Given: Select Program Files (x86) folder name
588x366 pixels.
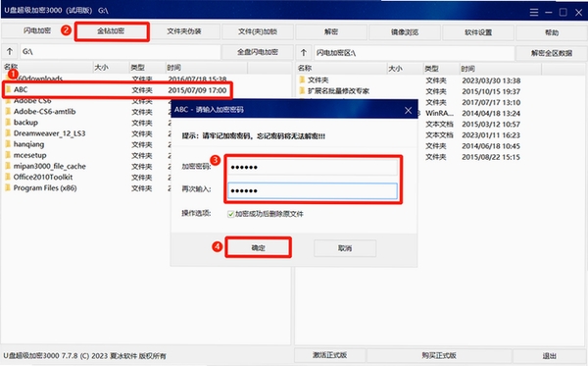Looking at the screenshot, I should point(45,187).
